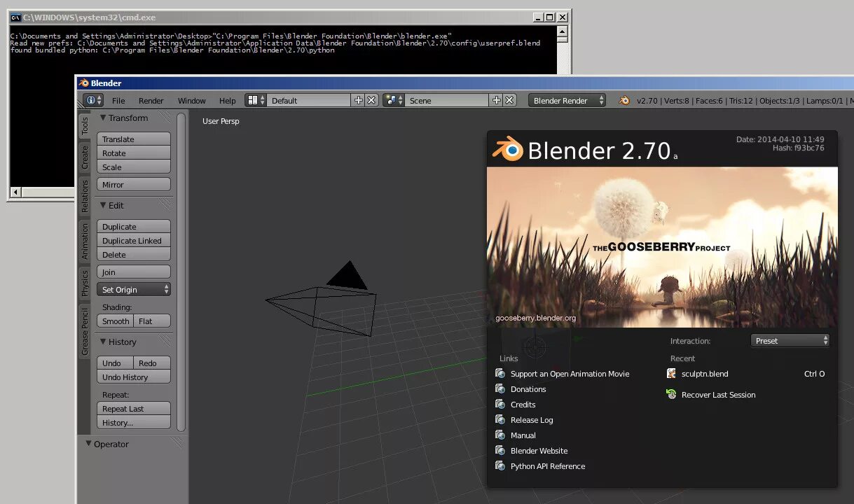Viewport: 854px width, 504px height.
Task: Switch to the Relations tab
Action: click(x=85, y=196)
